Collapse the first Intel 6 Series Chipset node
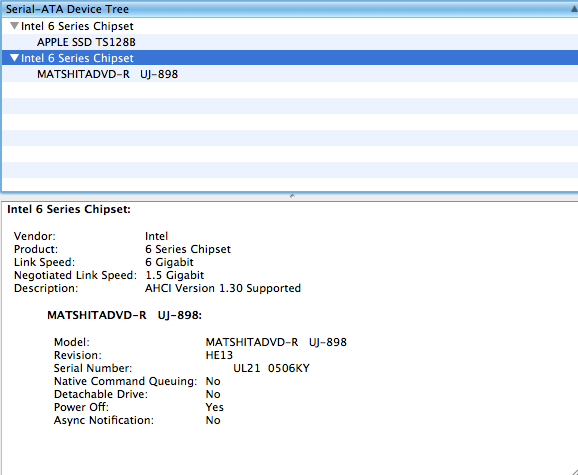This screenshot has height=475, width=578. click(x=14, y=26)
